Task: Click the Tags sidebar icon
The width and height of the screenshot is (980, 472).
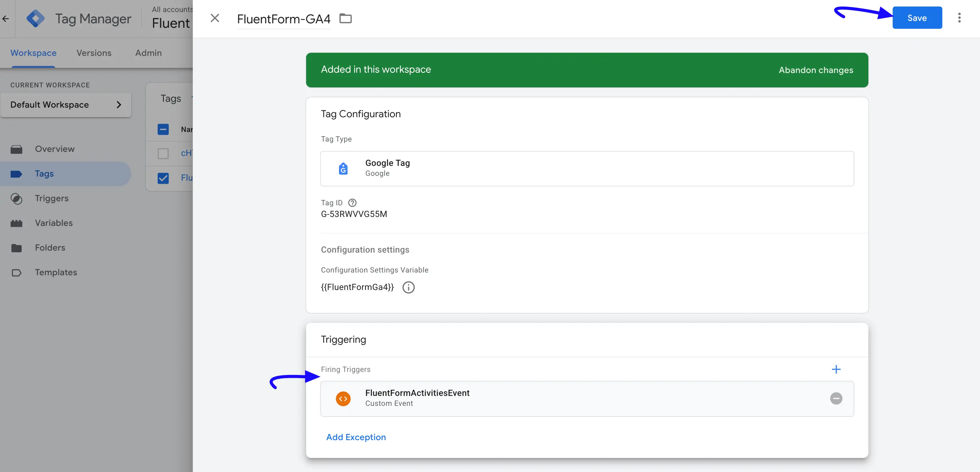Action: 16,174
